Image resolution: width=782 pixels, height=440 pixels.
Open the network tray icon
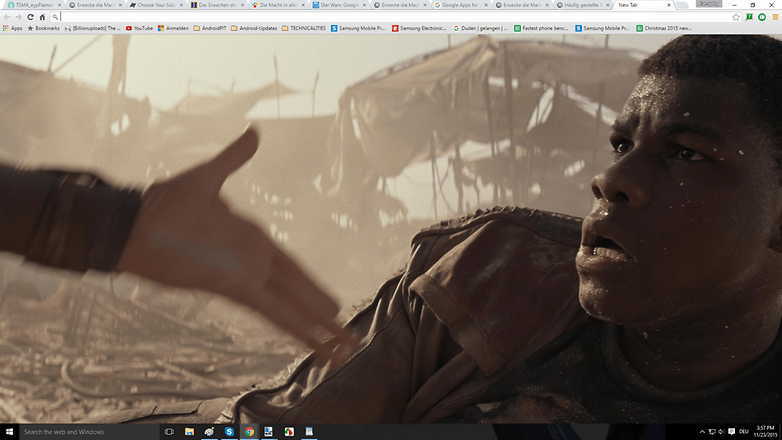712,432
